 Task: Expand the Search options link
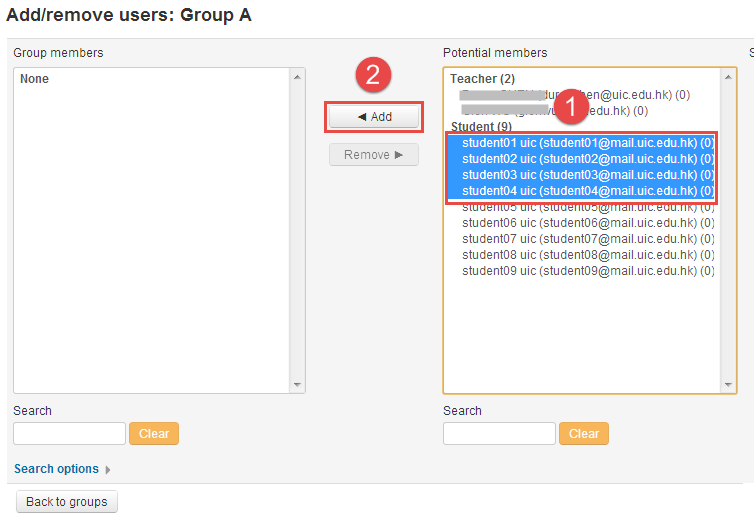pos(56,469)
